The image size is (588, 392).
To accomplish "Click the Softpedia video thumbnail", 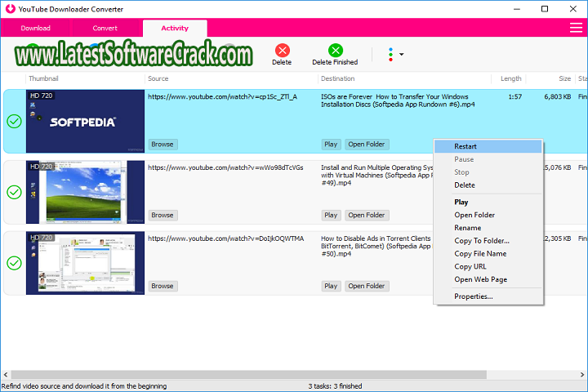I will (85, 121).
